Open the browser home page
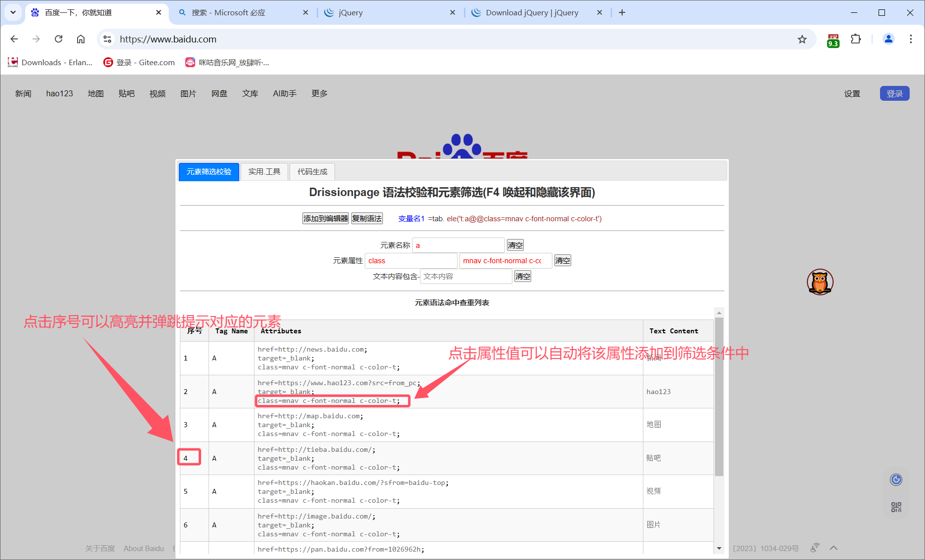 [81, 39]
